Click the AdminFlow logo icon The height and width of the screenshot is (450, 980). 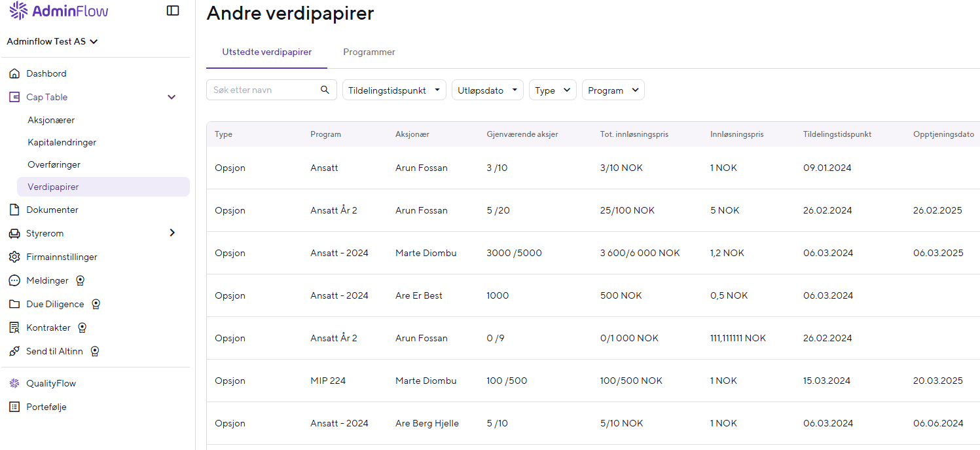click(x=18, y=10)
